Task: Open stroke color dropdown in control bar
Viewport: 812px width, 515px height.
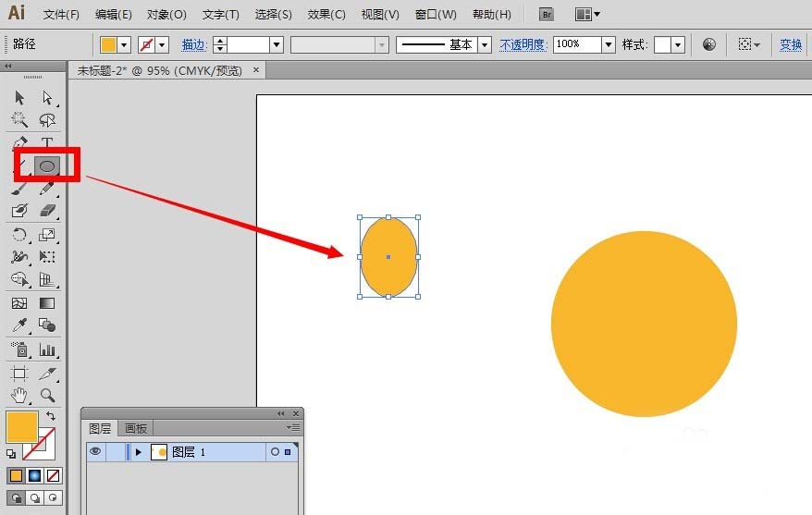Action: pyautogui.click(x=162, y=45)
